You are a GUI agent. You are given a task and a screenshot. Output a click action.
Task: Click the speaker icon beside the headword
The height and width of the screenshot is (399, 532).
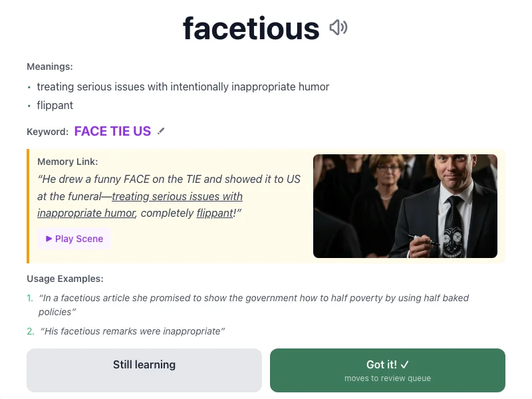tap(338, 27)
